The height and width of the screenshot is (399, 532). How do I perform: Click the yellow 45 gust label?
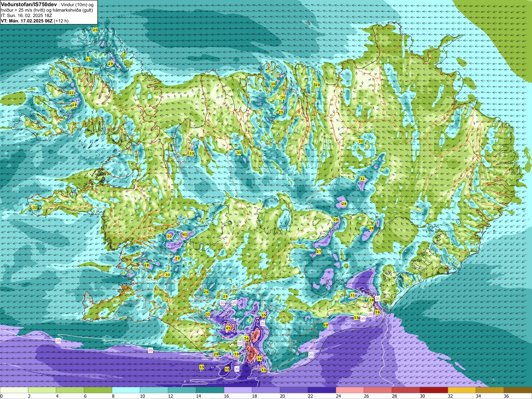228,328
